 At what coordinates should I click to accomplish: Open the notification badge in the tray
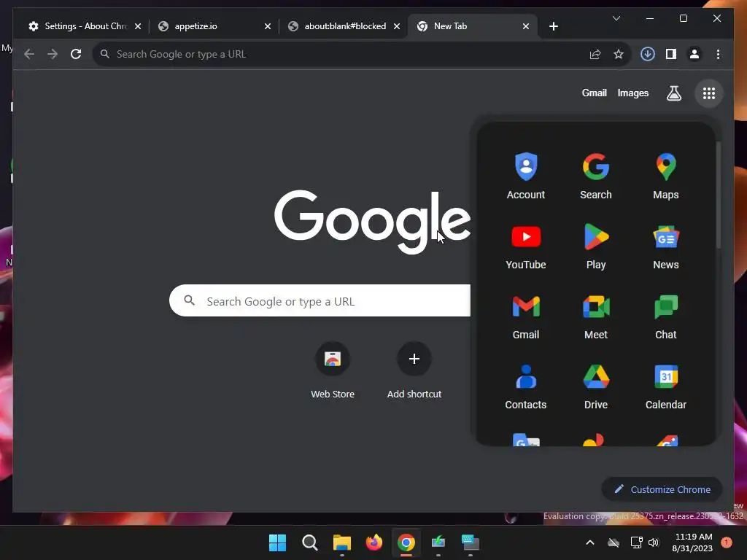[x=726, y=542]
